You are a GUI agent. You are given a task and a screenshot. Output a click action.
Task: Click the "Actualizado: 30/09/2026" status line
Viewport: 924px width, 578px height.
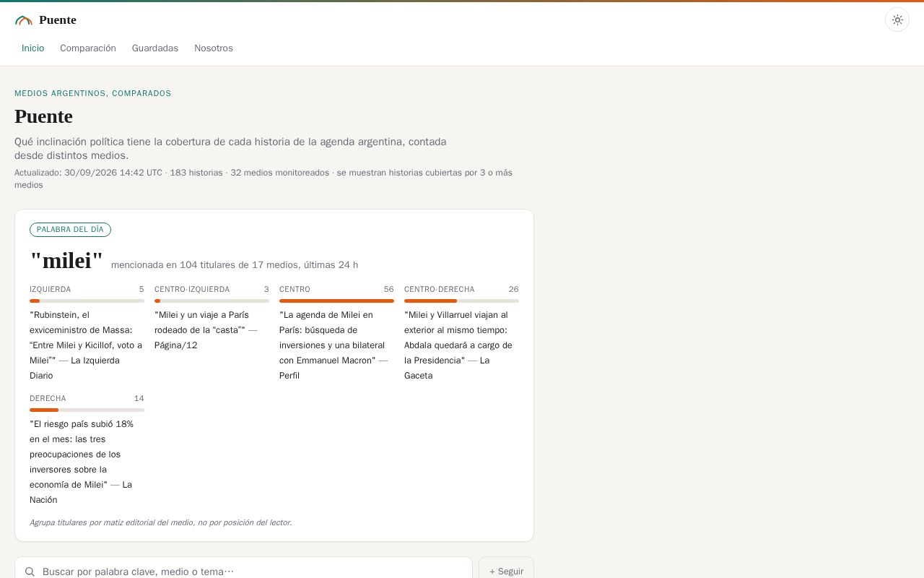[x=263, y=178]
